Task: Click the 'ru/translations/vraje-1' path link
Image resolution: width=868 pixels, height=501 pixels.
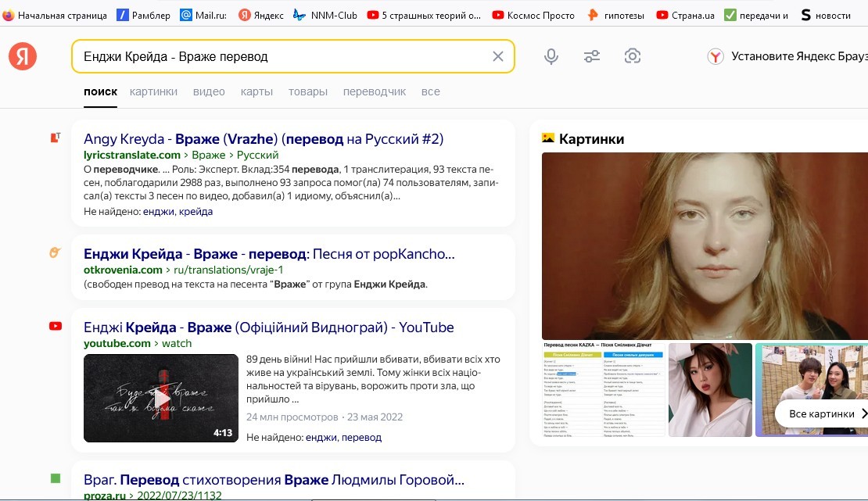Action: tap(228, 270)
